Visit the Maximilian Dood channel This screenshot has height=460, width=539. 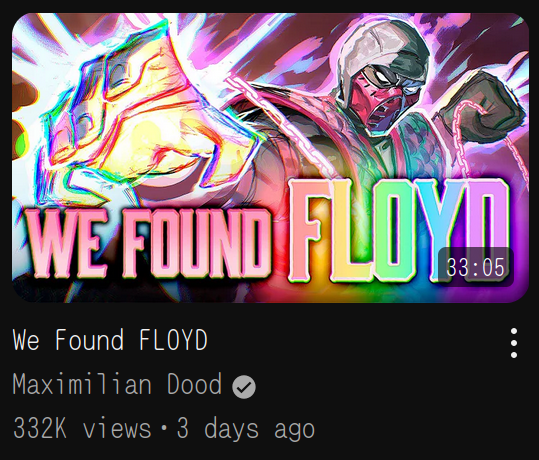[117, 384]
